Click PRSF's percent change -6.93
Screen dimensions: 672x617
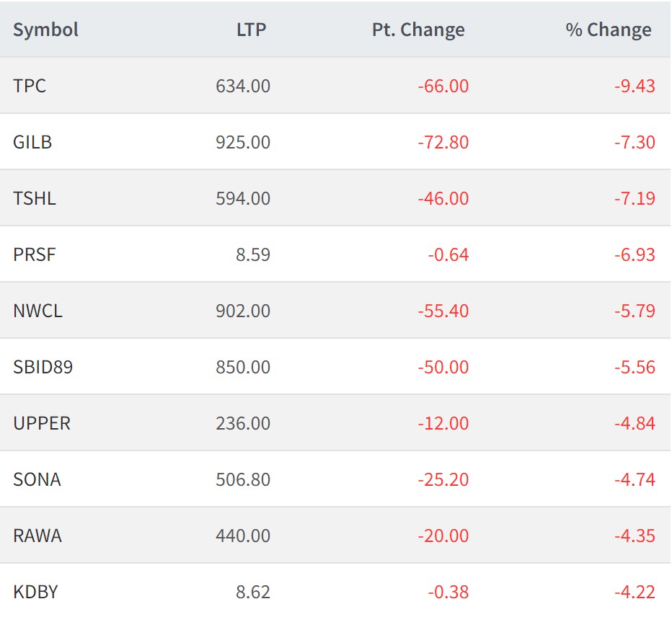[x=635, y=254]
